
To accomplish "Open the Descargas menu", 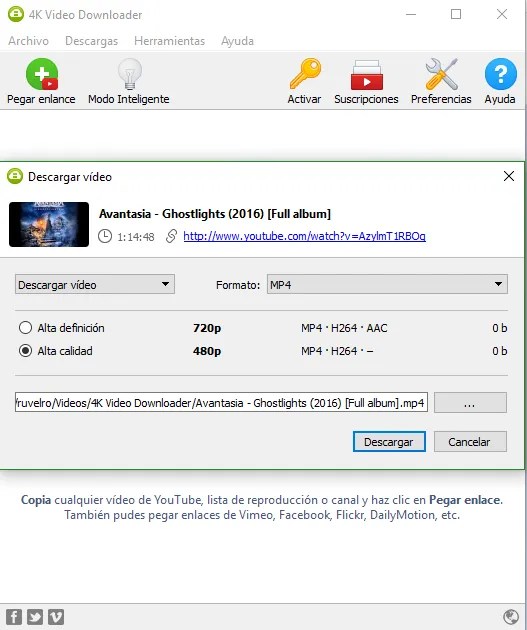I will (x=92, y=41).
